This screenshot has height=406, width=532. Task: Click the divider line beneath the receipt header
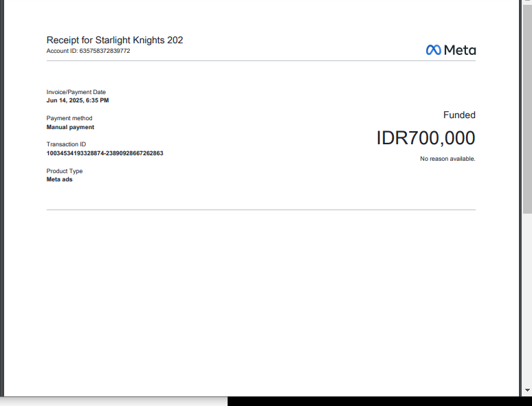click(261, 61)
